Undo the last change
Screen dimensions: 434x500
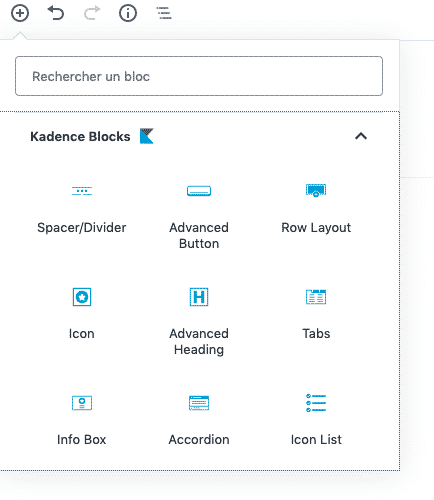56,13
